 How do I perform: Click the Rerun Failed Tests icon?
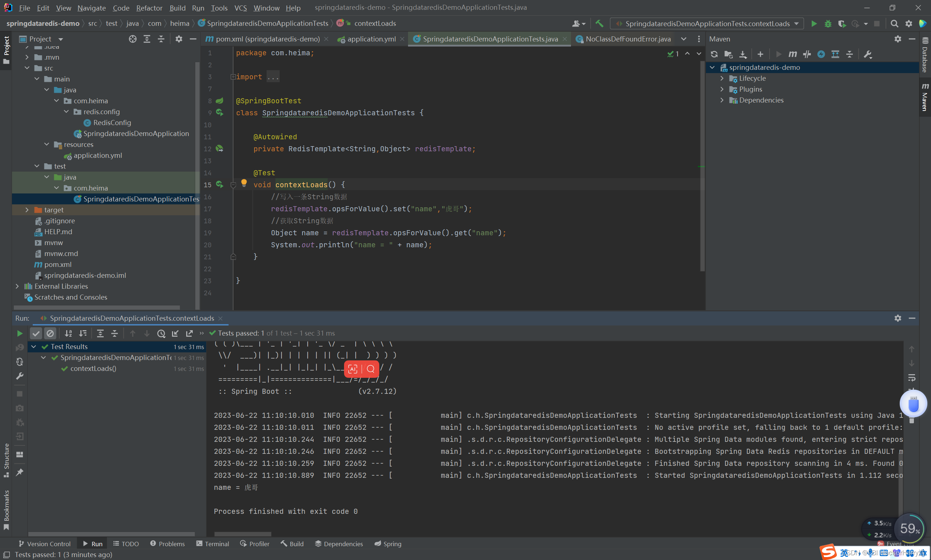(20, 348)
